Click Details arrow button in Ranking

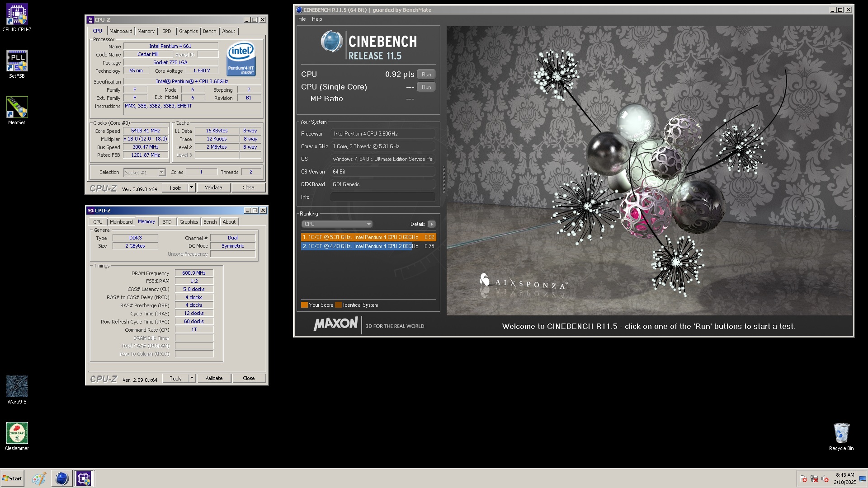click(x=432, y=224)
